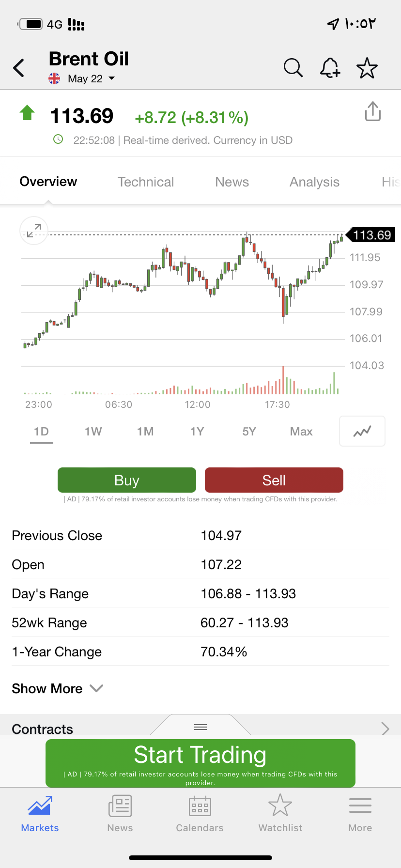Viewport: 401px width, 868px height.
Task: Open the Calendars icon in bottom bar
Action: click(x=200, y=814)
